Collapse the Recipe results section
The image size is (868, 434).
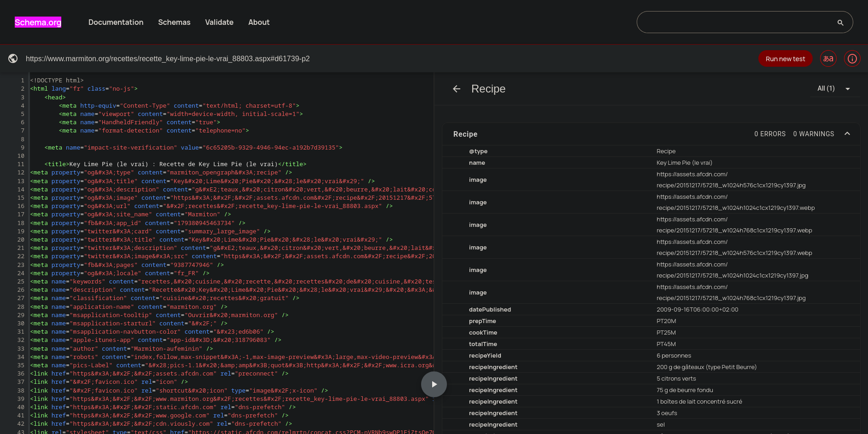coord(847,134)
